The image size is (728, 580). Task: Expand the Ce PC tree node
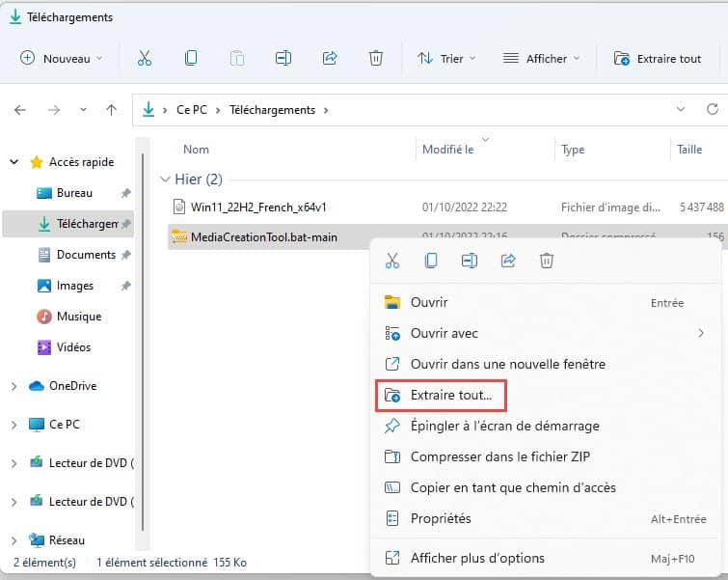pos(13,425)
